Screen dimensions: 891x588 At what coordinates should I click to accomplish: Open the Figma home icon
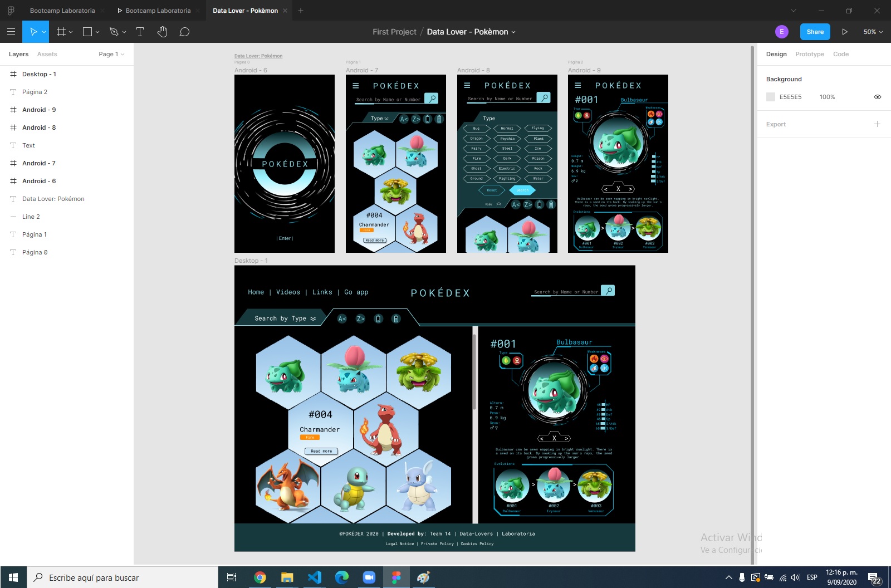11,11
